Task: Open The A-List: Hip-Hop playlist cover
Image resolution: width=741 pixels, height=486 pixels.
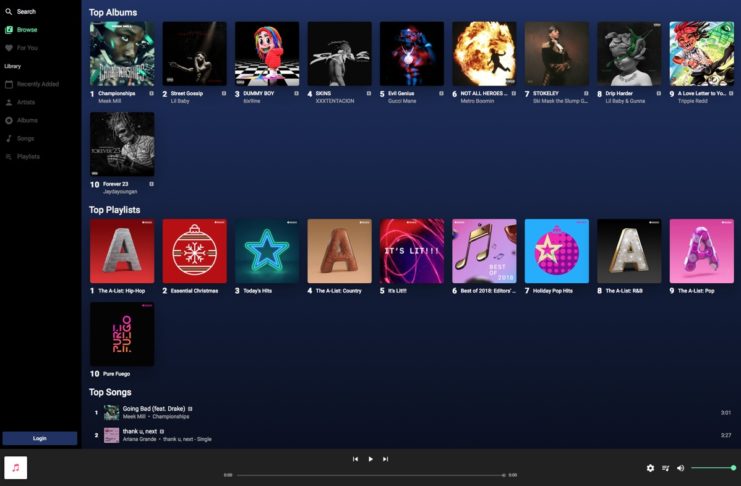Action: [x=122, y=251]
